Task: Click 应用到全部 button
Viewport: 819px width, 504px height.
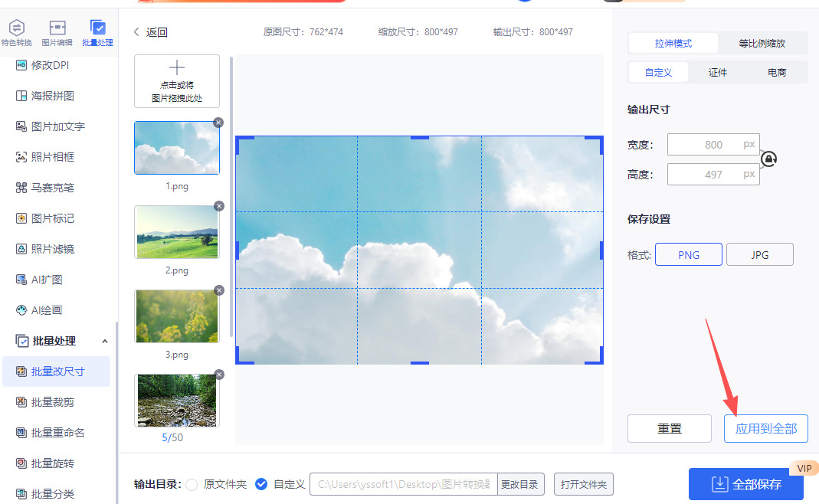Action: [x=766, y=428]
